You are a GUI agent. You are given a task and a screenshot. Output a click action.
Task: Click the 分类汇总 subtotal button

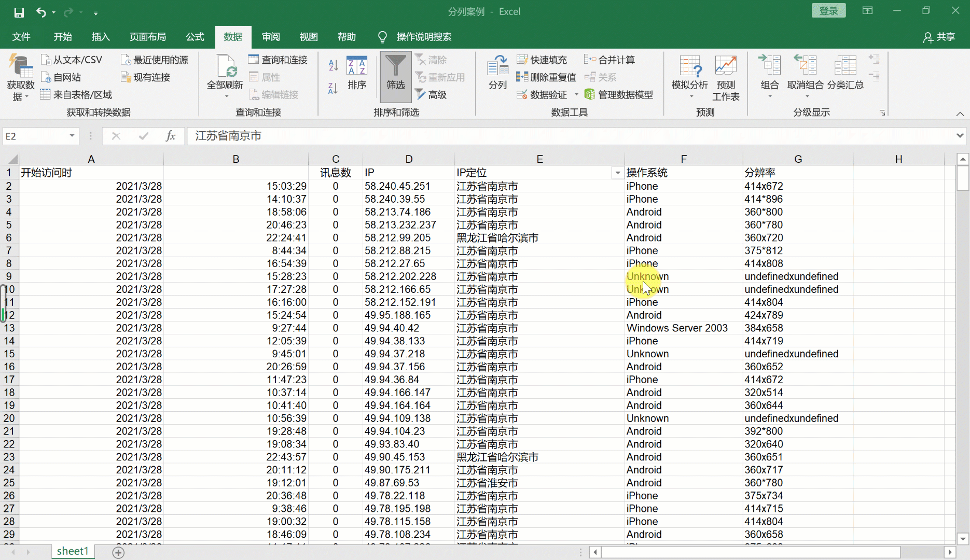846,73
